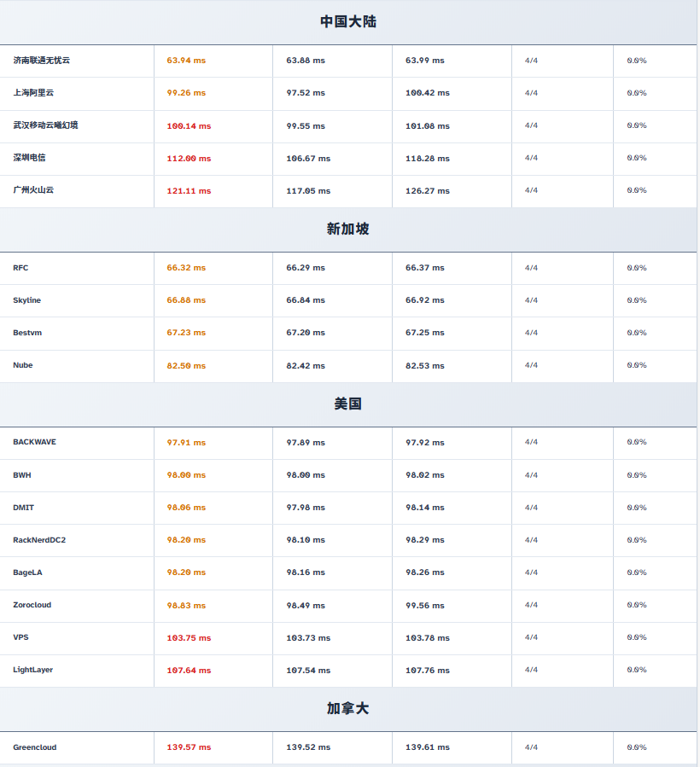
Task: Click the 121.11 ms latency for 广州火山云
Action: (189, 191)
